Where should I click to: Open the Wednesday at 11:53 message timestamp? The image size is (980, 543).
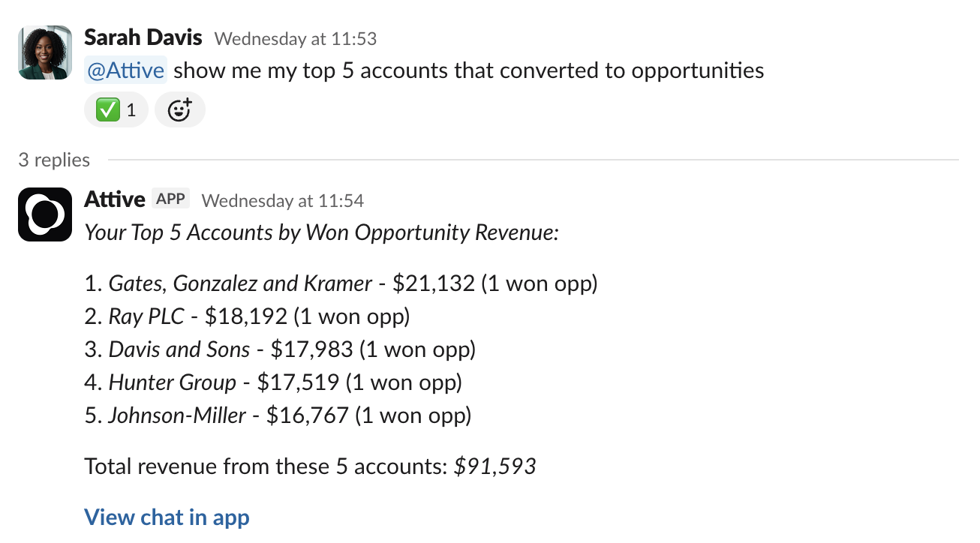[296, 39]
